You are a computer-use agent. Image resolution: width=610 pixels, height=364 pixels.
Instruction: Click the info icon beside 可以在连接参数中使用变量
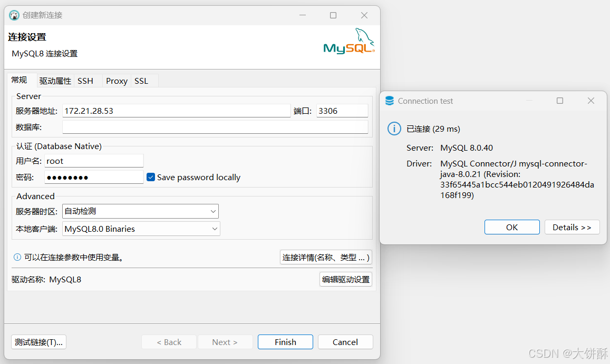[x=17, y=257]
